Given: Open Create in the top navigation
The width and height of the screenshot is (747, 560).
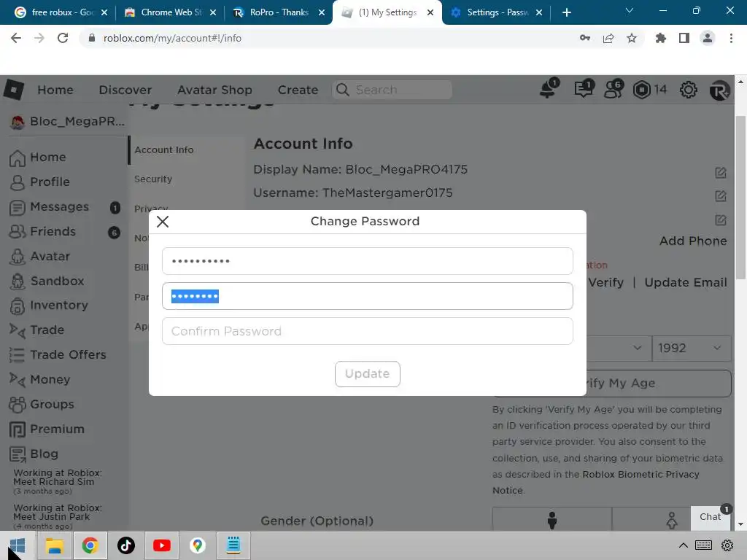Looking at the screenshot, I should pos(298,90).
